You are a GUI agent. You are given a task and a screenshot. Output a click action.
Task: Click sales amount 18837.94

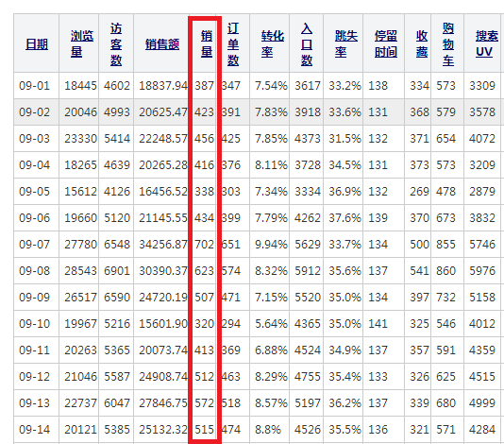[x=163, y=86]
